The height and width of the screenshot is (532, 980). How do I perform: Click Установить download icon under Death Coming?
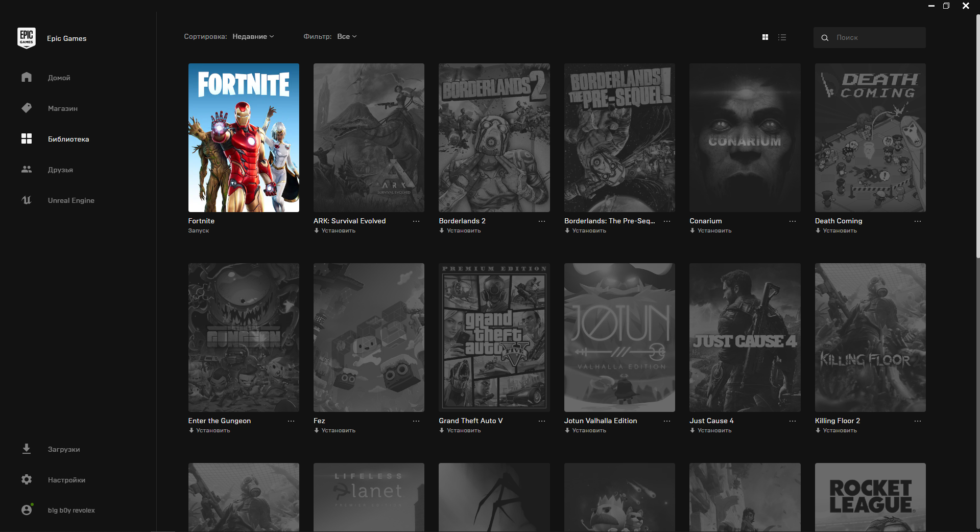point(818,230)
